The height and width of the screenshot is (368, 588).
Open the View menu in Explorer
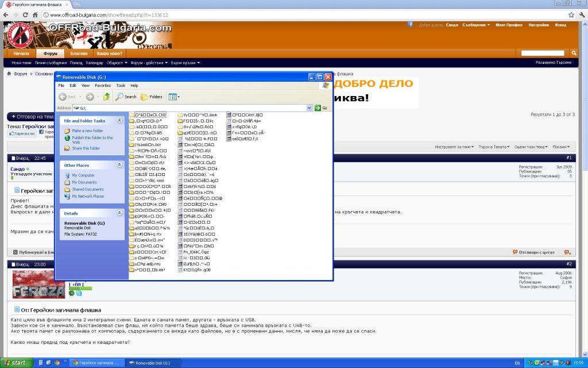point(86,86)
